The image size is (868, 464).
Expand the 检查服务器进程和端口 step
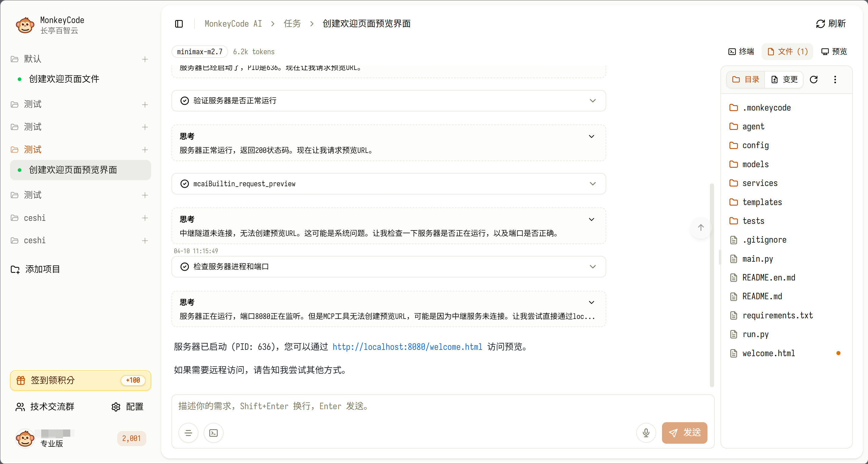[593, 267]
